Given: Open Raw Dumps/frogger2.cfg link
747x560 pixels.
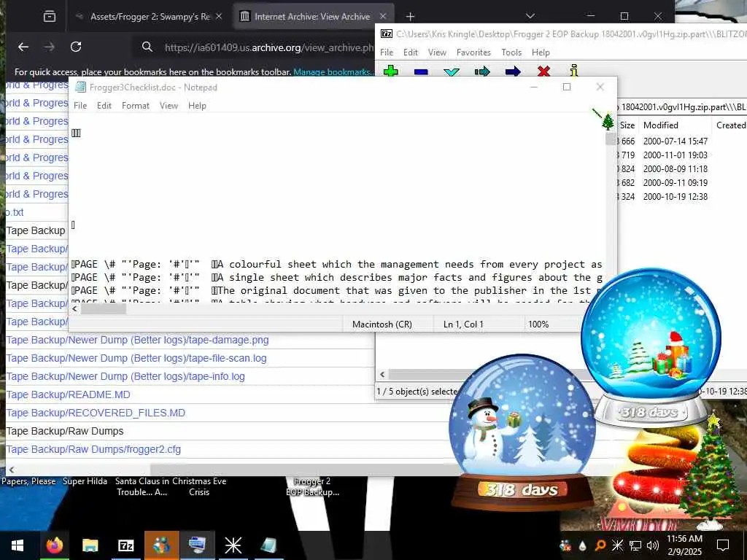Looking at the screenshot, I should coord(93,449).
